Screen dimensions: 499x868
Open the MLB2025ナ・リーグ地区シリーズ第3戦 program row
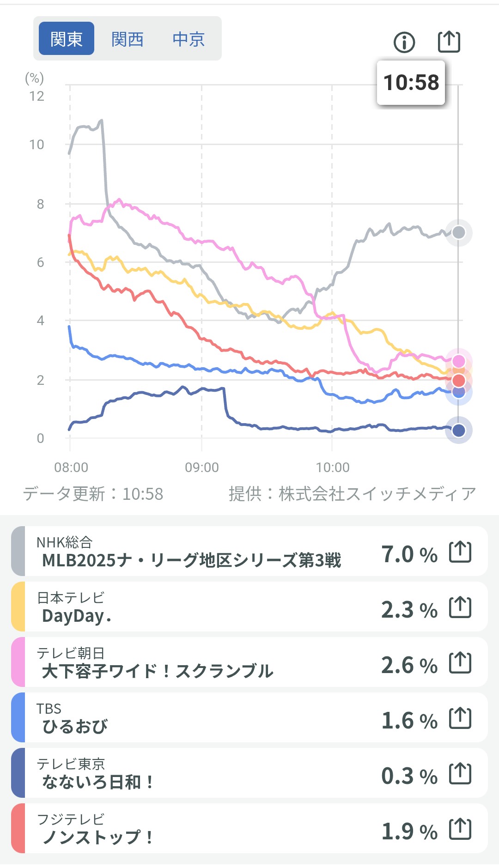(x=191, y=560)
